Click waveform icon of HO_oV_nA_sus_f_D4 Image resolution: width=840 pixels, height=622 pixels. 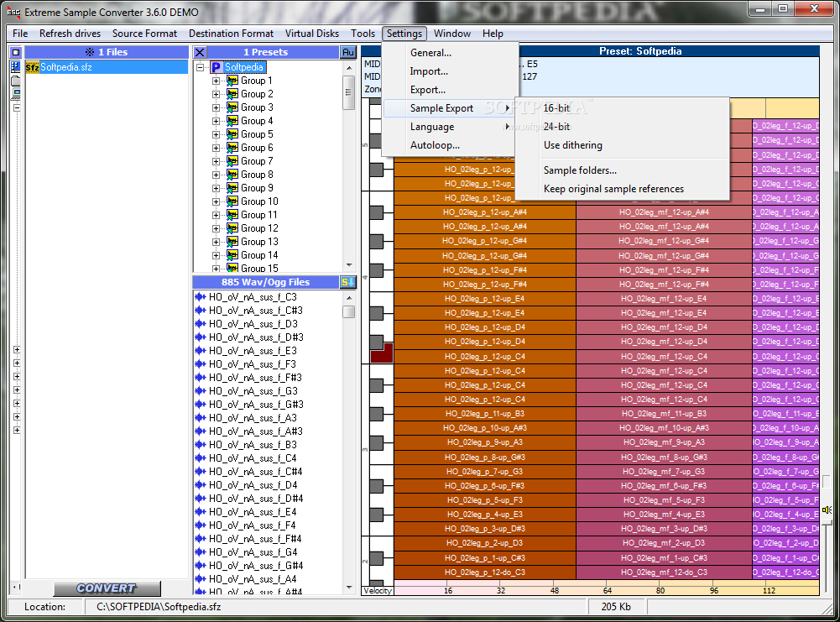201,485
